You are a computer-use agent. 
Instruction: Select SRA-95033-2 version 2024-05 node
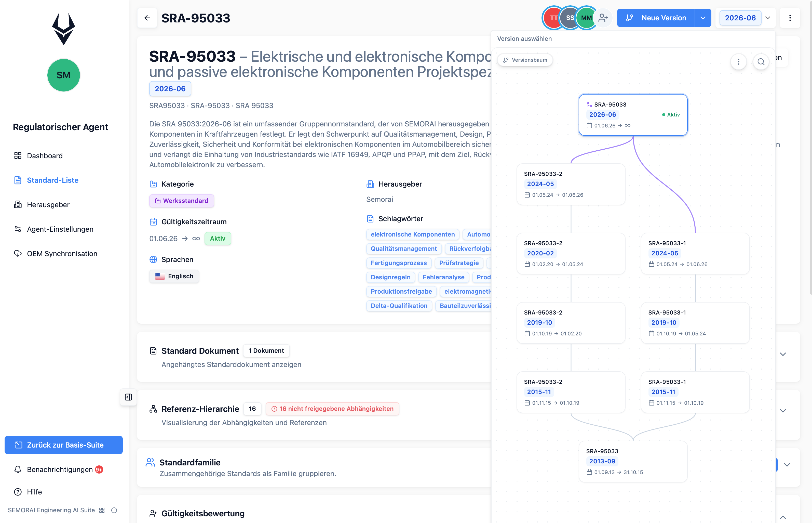tap(571, 184)
